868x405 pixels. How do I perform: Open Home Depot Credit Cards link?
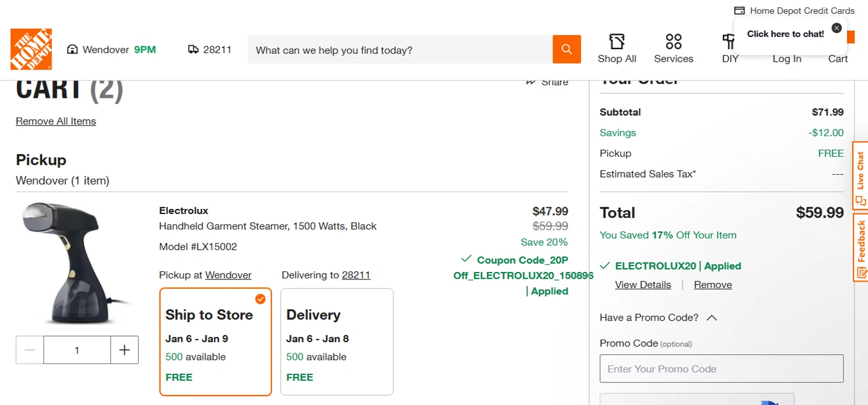pos(802,10)
